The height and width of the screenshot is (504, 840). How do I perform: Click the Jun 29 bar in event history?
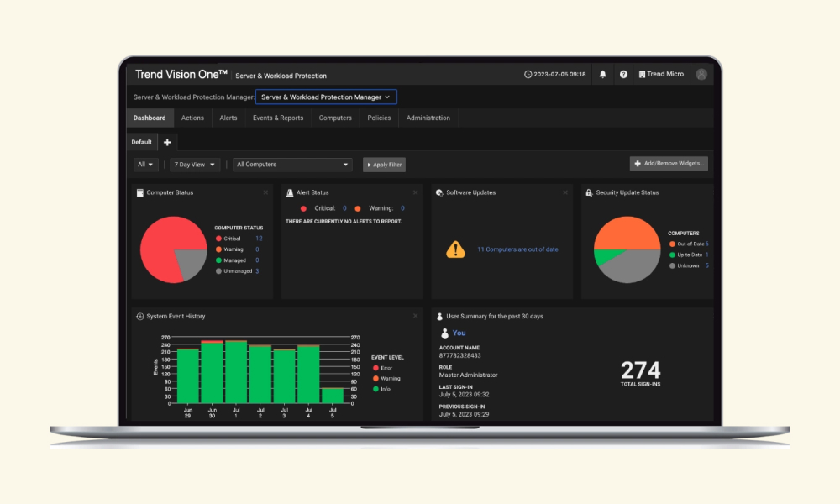(x=188, y=375)
